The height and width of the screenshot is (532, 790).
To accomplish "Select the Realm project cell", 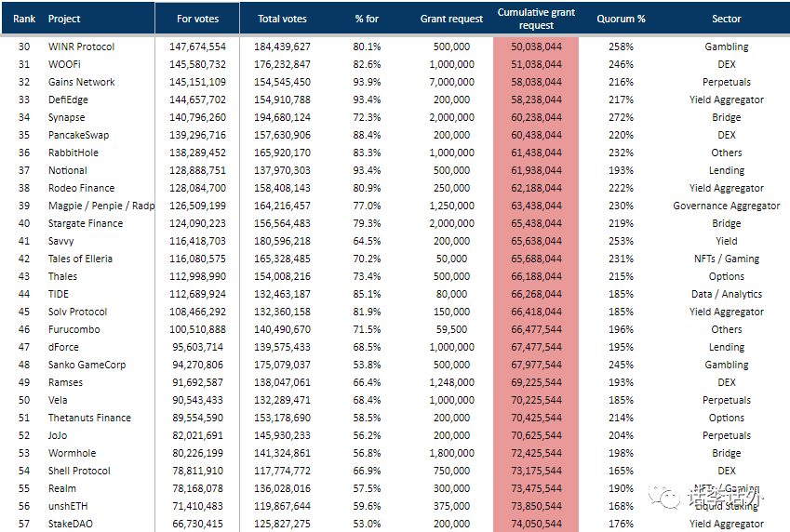I will (62, 488).
